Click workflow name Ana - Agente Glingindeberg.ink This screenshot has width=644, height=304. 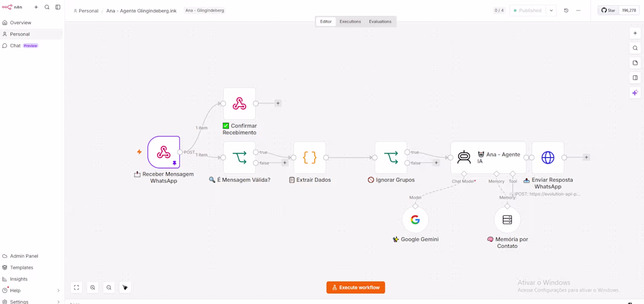click(x=141, y=11)
